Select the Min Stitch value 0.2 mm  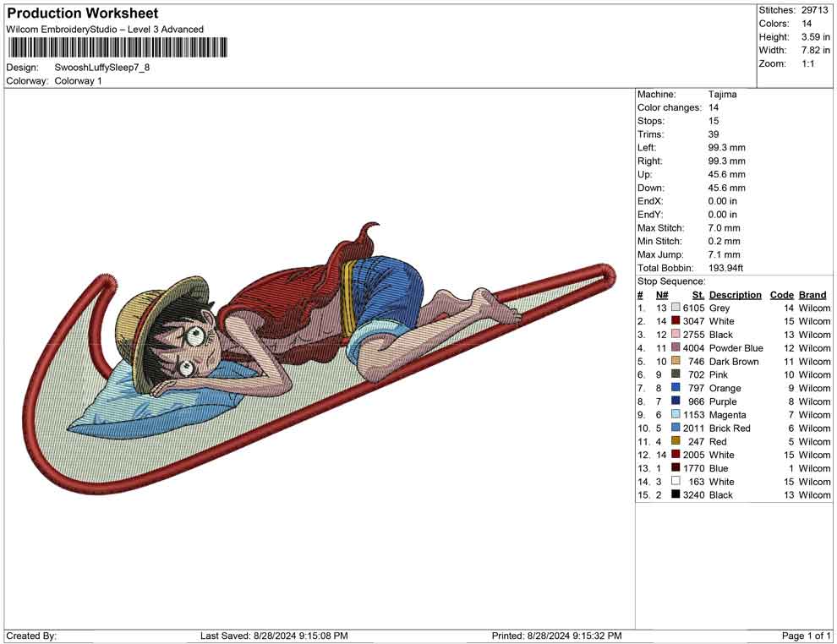tap(724, 241)
